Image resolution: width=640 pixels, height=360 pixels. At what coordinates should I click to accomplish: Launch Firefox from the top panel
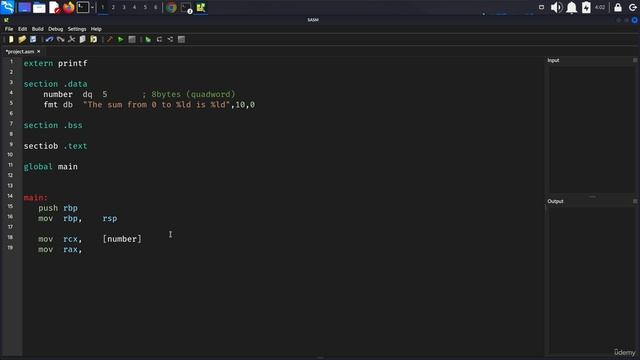pyautogui.click(x=69, y=7)
